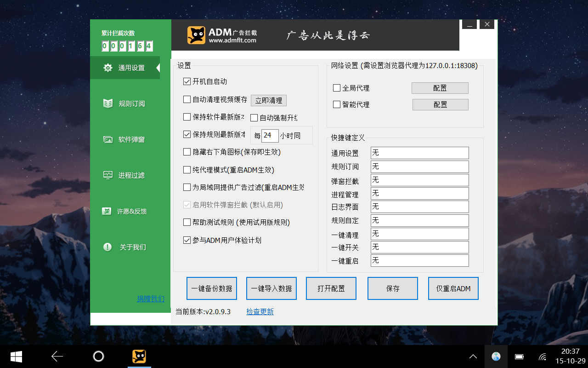The width and height of the screenshot is (588, 368).
Task: Click 一键清理 hotkey field
Action: click(x=420, y=234)
